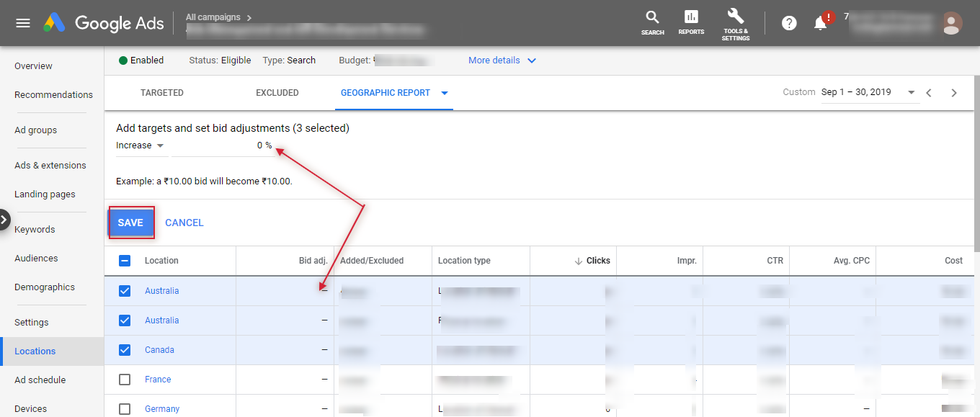Viewport: 980px width, 417px height.
Task: Open the France location link
Action: click(x=158, y=380)
